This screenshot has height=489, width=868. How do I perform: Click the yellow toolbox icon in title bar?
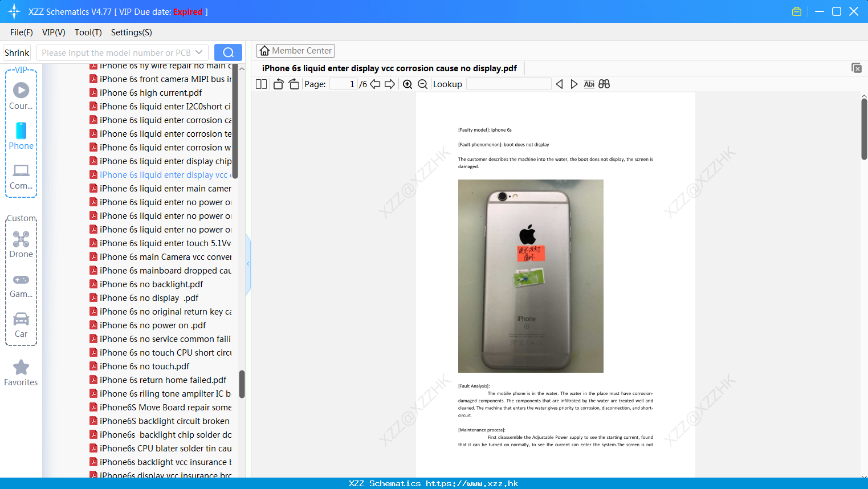click(x=797, y=11)
